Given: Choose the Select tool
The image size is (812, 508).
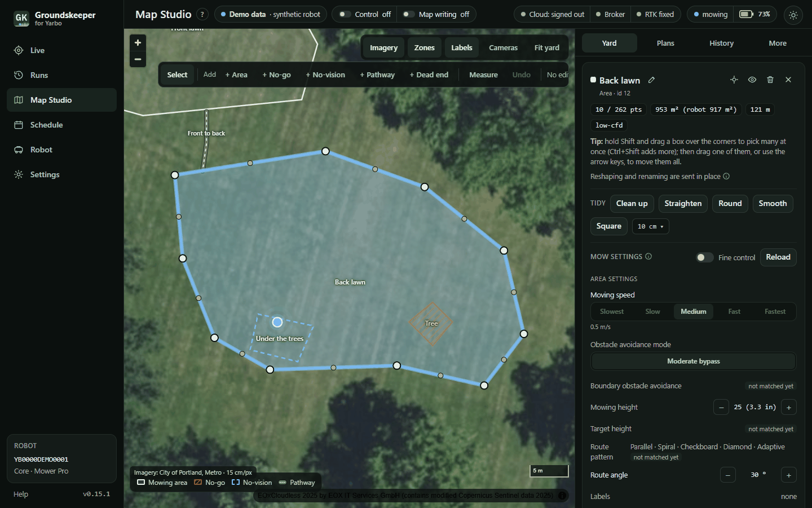Looking at the screenshot, I should coord(177,75).
